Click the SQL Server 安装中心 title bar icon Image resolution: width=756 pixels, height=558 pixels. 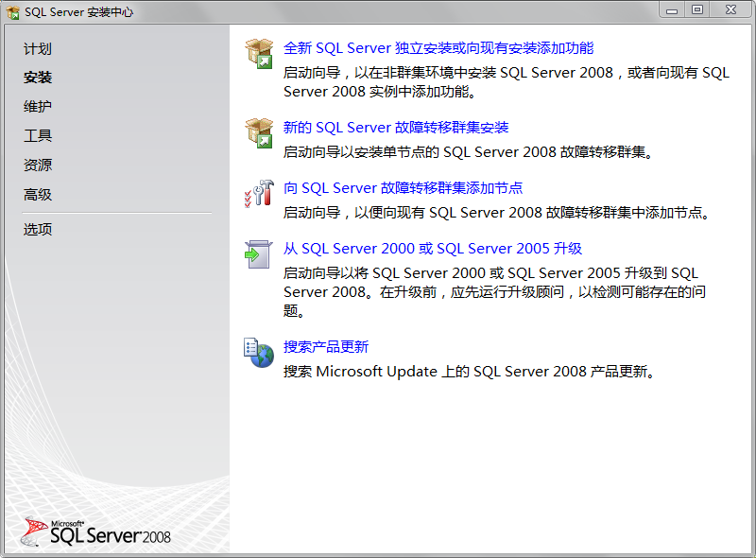[13, 12]
